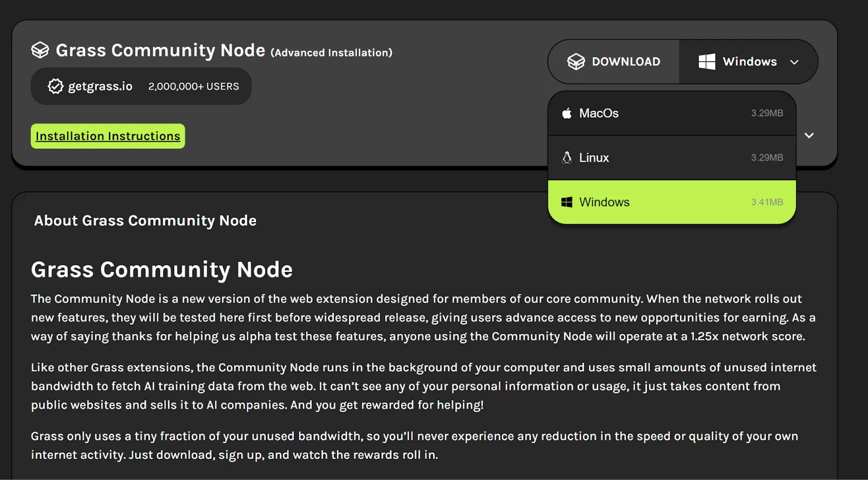Click the 2,000,000+ USERS label
The height and width of the screenshot is (480, 868).
pyautogui.click(x=194, y=86)
